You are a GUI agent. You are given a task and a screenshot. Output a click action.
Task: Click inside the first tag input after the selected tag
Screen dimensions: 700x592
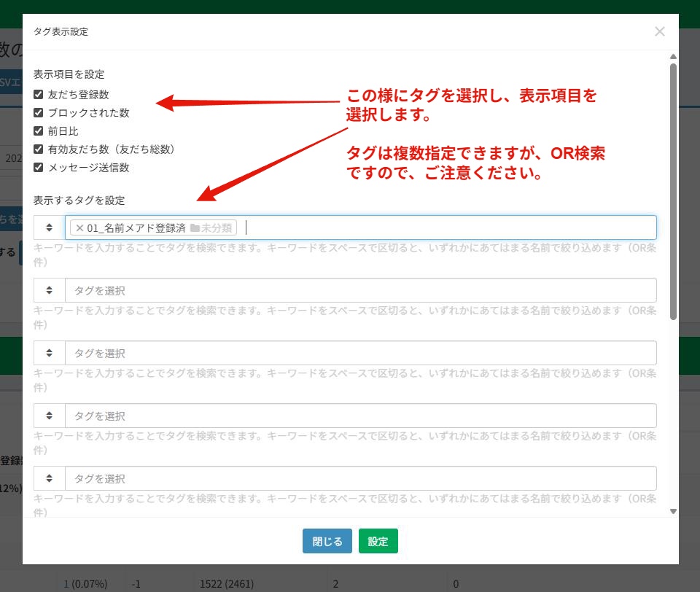coord(437,227)
